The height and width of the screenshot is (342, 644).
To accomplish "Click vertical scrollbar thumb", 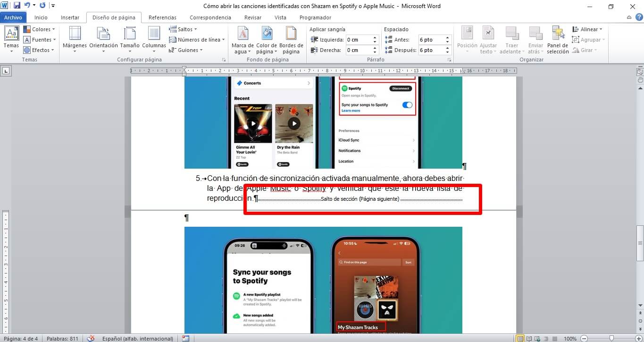I will (x=640, y=244).
